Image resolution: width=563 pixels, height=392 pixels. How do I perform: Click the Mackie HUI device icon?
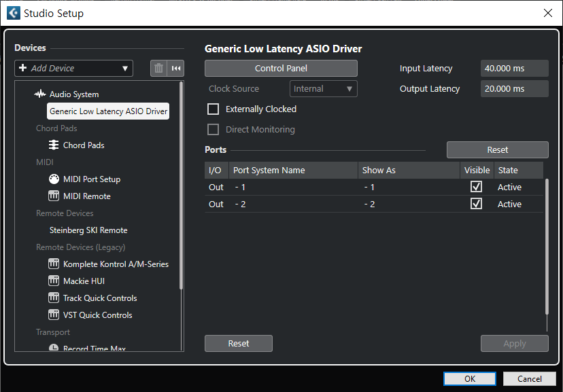pyautogui.click(x=54, y=281)
